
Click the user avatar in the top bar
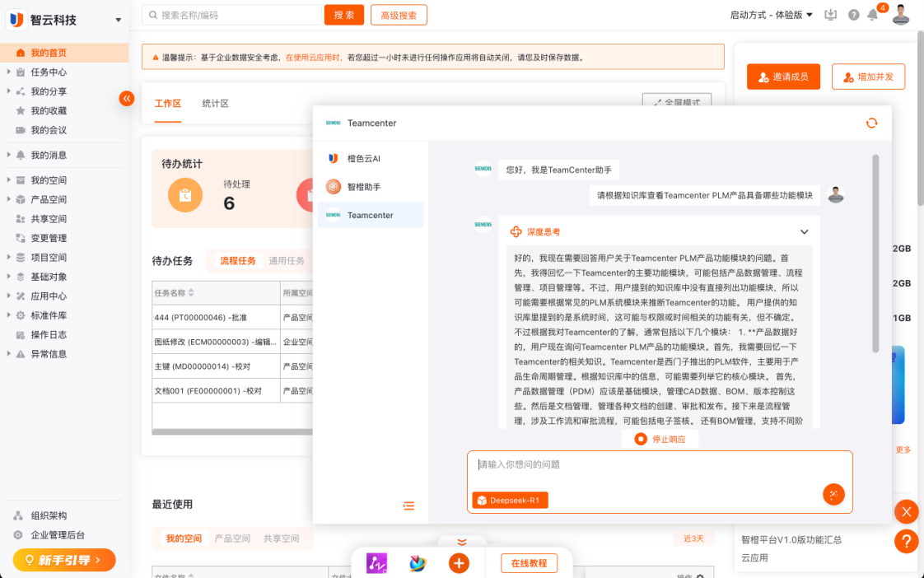click(x=900, y=15)
